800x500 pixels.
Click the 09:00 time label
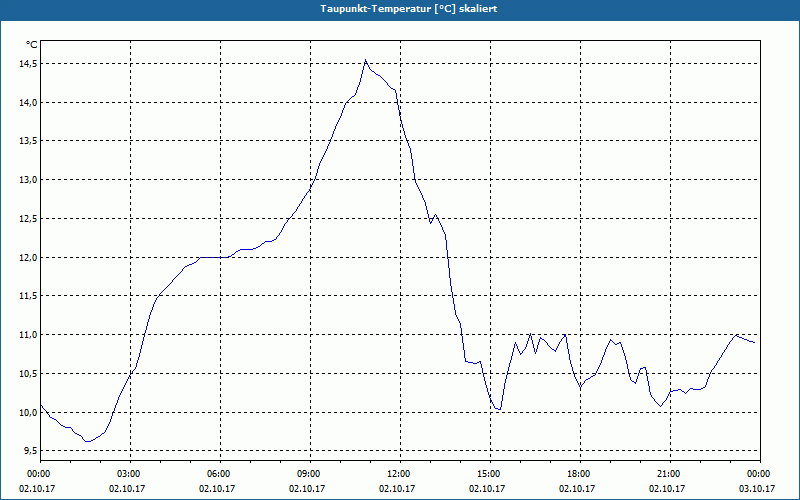(x=310, y=474)
